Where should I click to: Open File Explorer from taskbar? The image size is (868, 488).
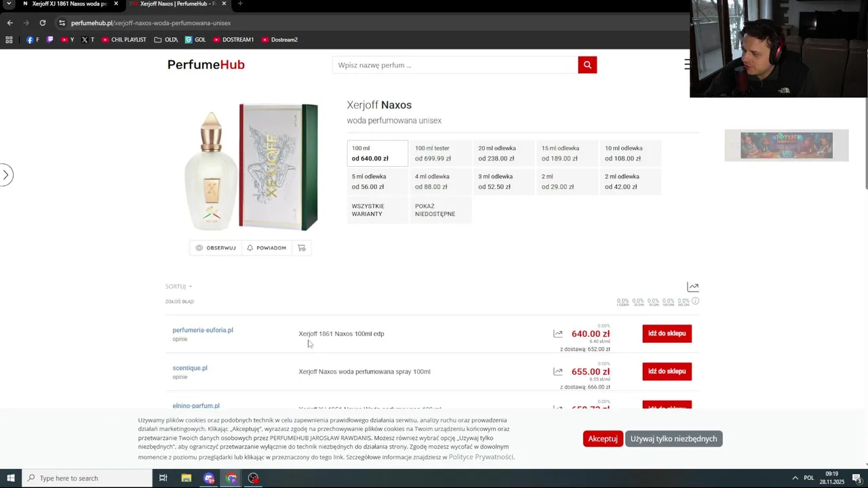(186, 478)
